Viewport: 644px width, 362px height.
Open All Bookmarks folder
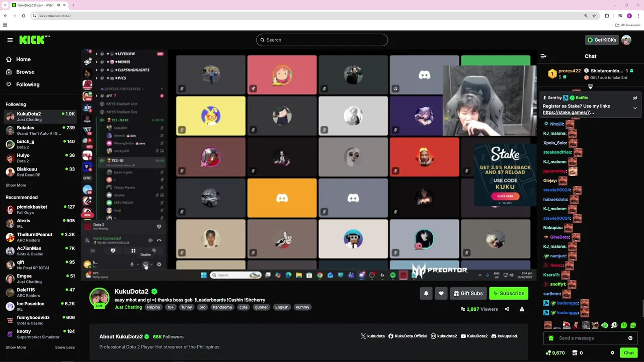coord(628,25)
